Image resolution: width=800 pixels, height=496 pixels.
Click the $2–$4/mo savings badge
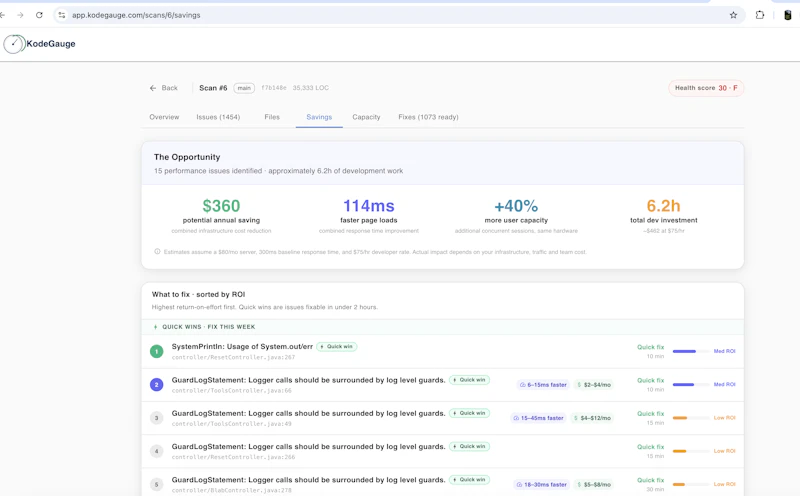pyautogui.click(x=593, y=385)
